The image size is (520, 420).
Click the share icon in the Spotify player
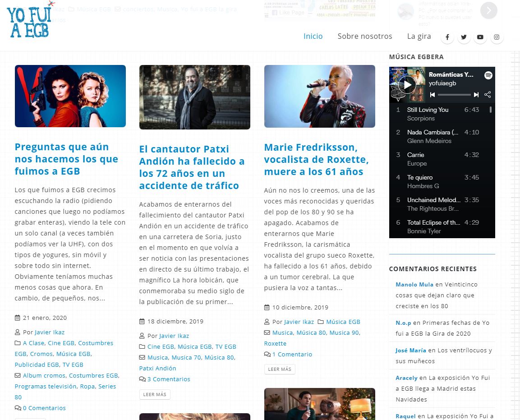pyautogui.click(x=488, y=95)
